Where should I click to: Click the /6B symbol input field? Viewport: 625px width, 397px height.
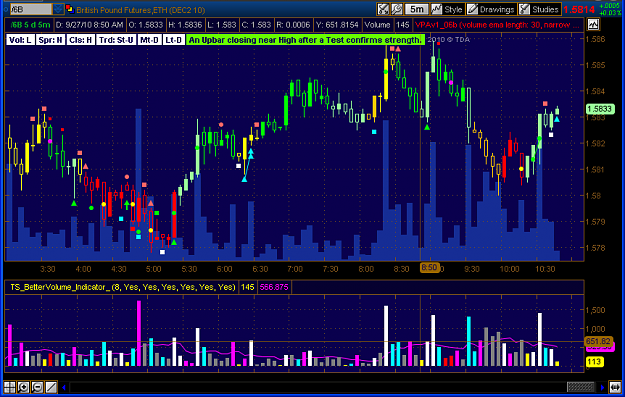tap(31, 9)
